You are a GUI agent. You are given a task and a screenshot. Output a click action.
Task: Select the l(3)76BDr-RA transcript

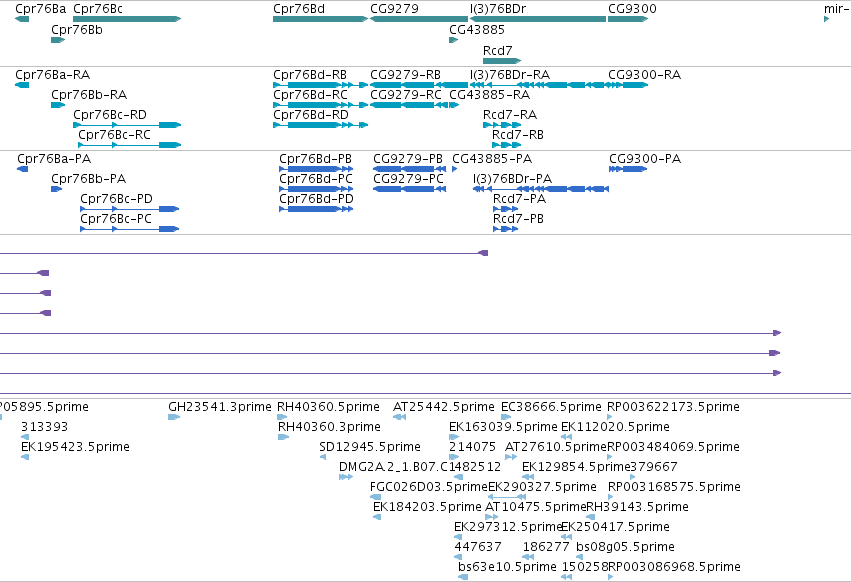coord(538,85)
